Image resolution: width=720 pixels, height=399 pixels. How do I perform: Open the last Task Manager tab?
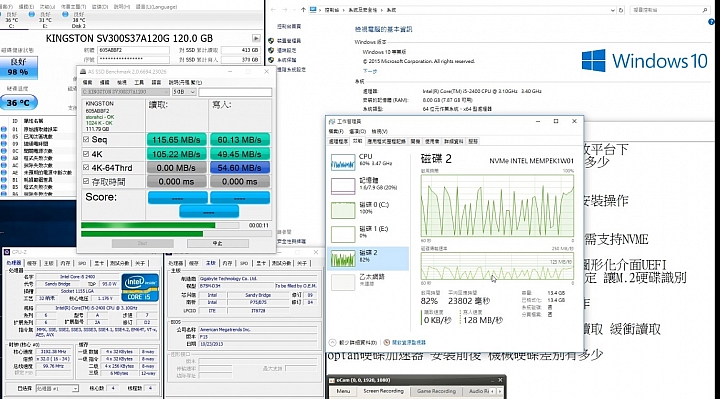[473, 141]
